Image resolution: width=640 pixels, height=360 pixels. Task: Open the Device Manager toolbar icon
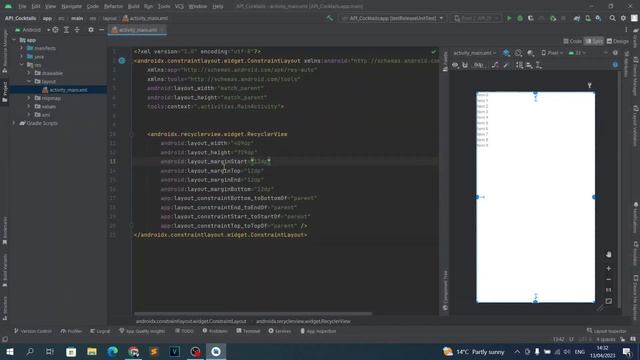[x=588, y=18]
